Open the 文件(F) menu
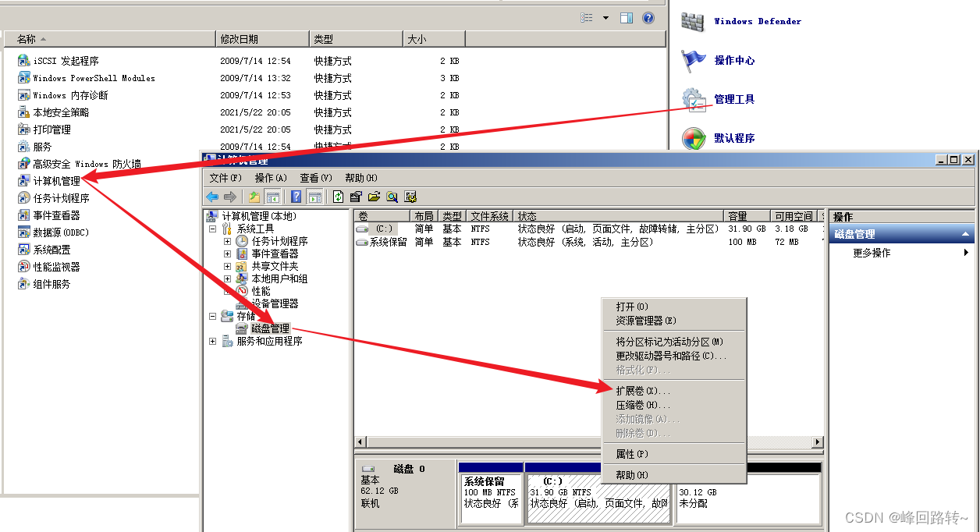 (225, 178)
